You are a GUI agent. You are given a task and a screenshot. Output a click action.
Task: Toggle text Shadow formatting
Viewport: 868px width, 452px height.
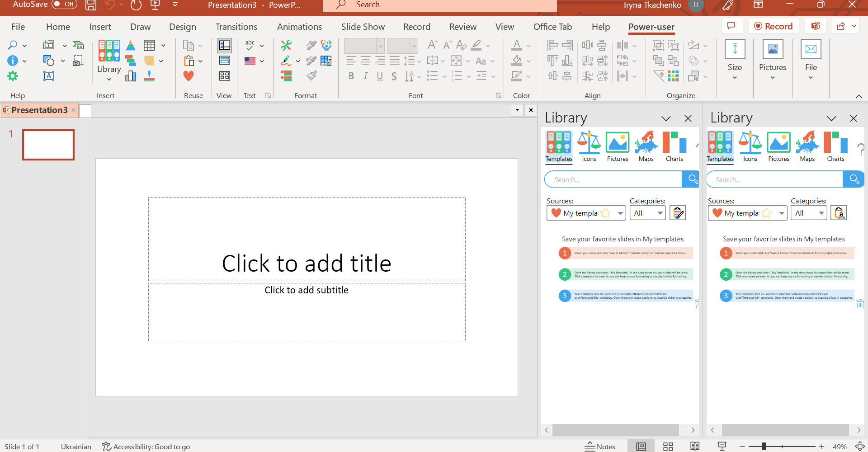tap(394, 76)
